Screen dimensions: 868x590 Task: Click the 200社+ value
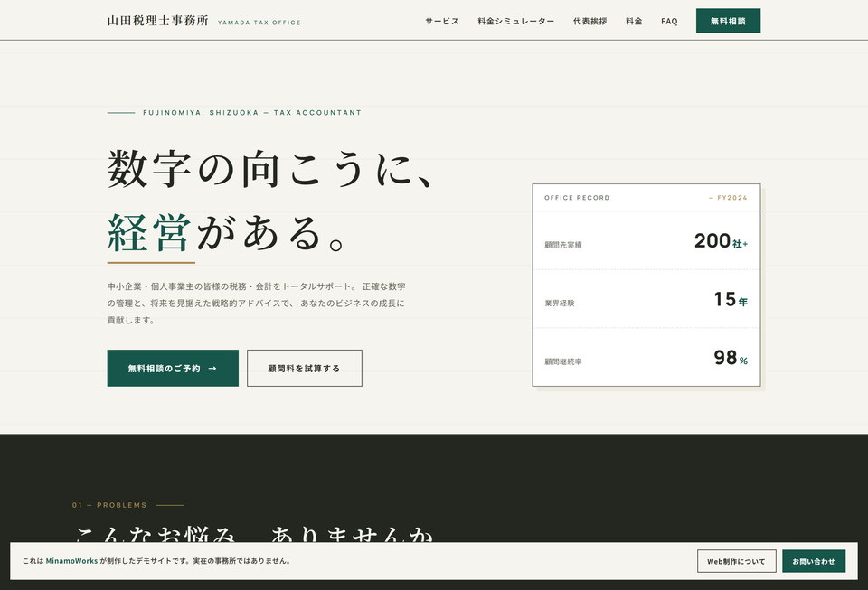click(x=721, y=241)
